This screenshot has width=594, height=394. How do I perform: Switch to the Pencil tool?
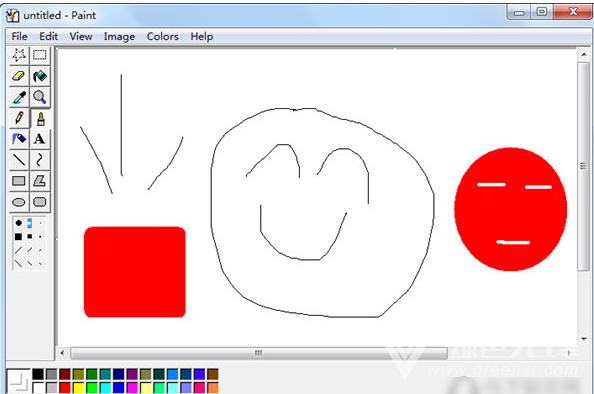[19, 119]
